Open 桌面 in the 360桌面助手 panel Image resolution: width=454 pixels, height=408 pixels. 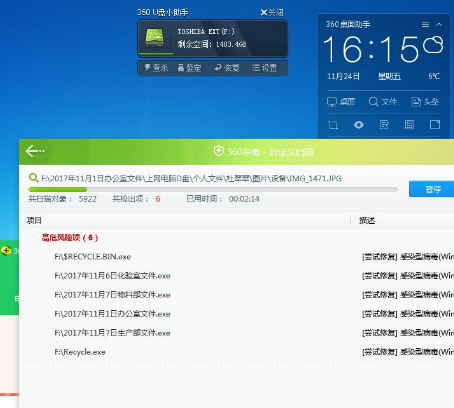(x=341, y=102)
